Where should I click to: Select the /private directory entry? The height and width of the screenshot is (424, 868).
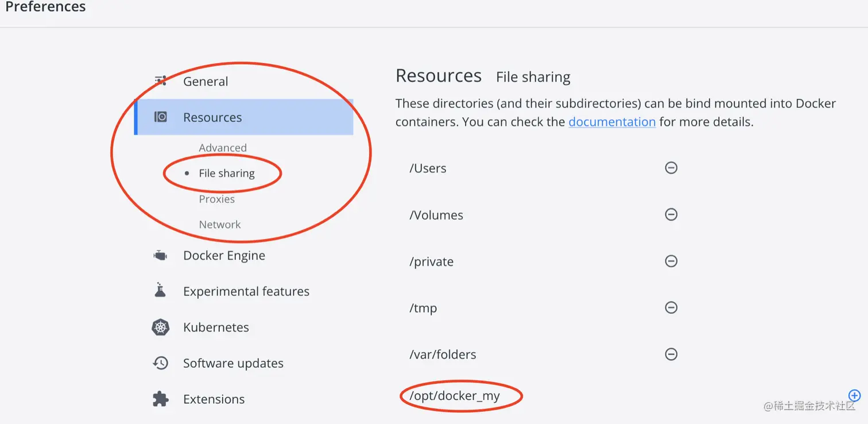[431, 262]
